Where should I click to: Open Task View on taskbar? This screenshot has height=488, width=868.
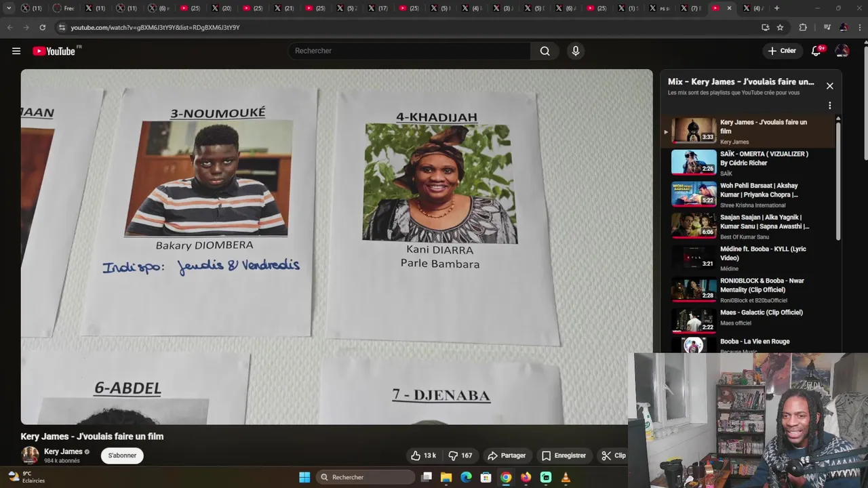pyautogui.click(x=427, y=477)
